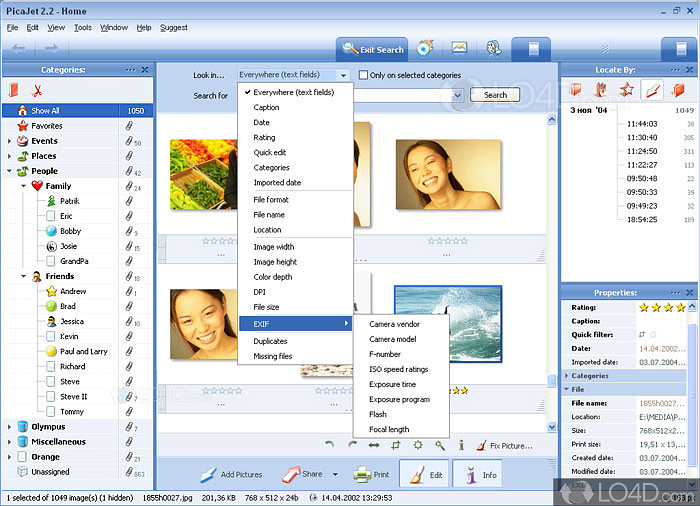This screenshot has width=700, height=506.
Task: Click the red scissors icon in Categories panel
Action: (x=38, y=90)
